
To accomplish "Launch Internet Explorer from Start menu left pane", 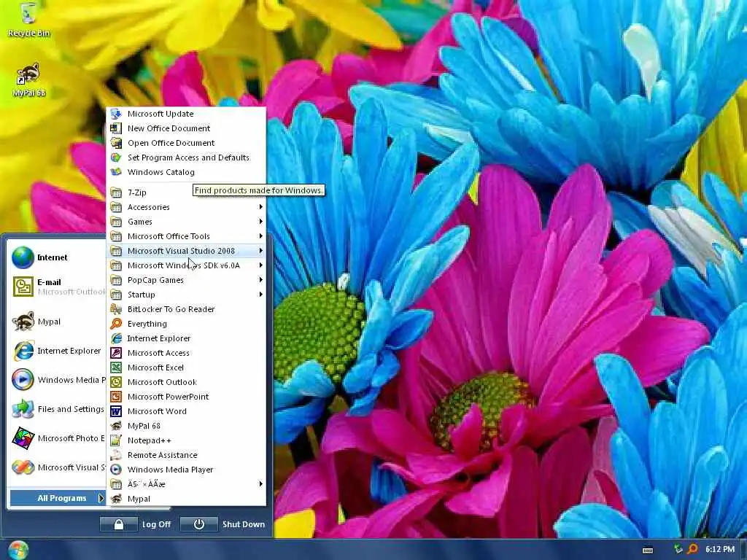I will click(58, 351).
